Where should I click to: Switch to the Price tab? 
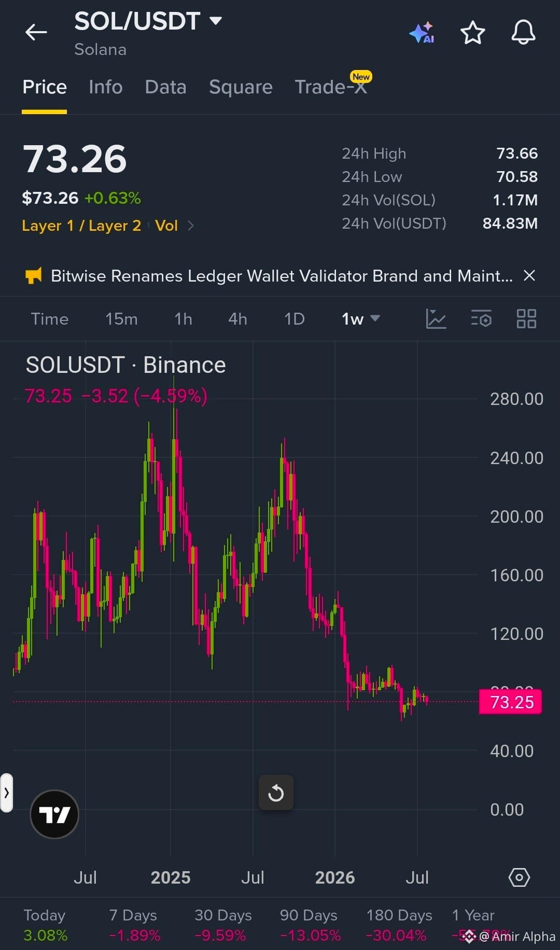click(x=45, y=87)
